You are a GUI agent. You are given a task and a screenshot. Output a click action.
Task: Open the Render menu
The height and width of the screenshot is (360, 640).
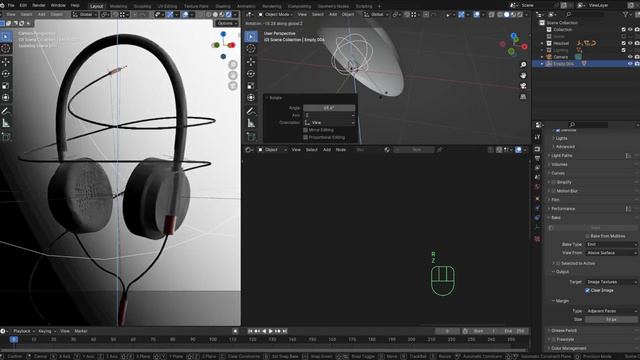click(x=39, y=5)
